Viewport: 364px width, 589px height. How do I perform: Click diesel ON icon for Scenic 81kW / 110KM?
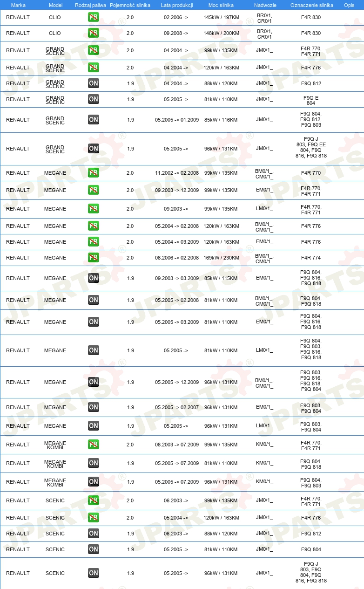pos(93,549)
